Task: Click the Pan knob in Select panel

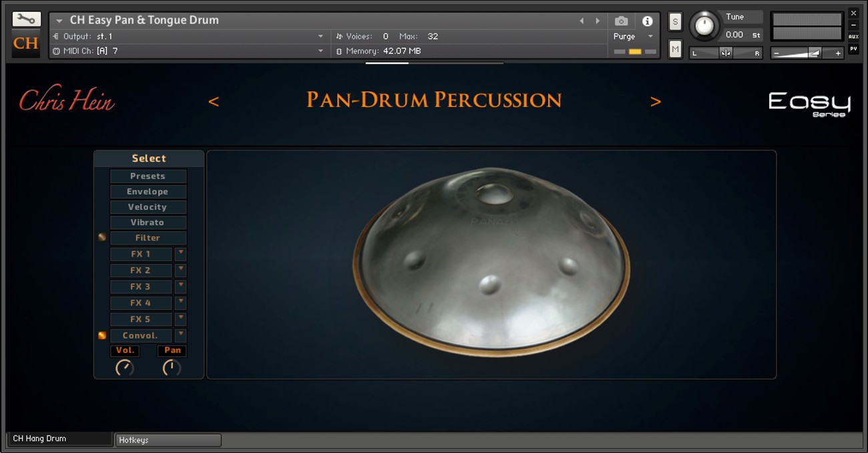Action: pos(172,367)
